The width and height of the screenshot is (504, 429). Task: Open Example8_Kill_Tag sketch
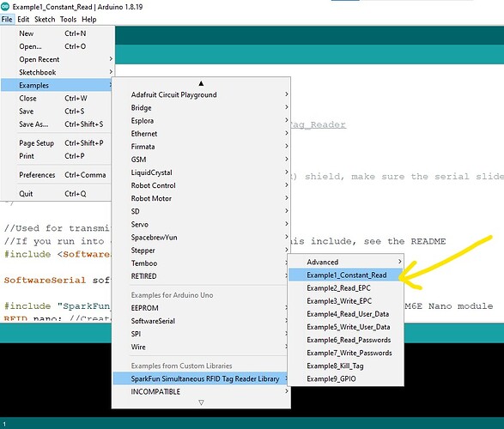[346, 366]
